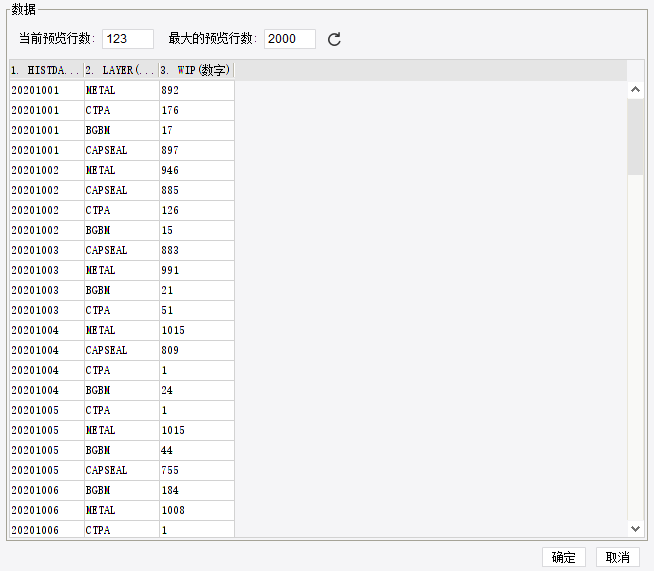
Task: Select the cell with value 17
Action: point(197,130)
